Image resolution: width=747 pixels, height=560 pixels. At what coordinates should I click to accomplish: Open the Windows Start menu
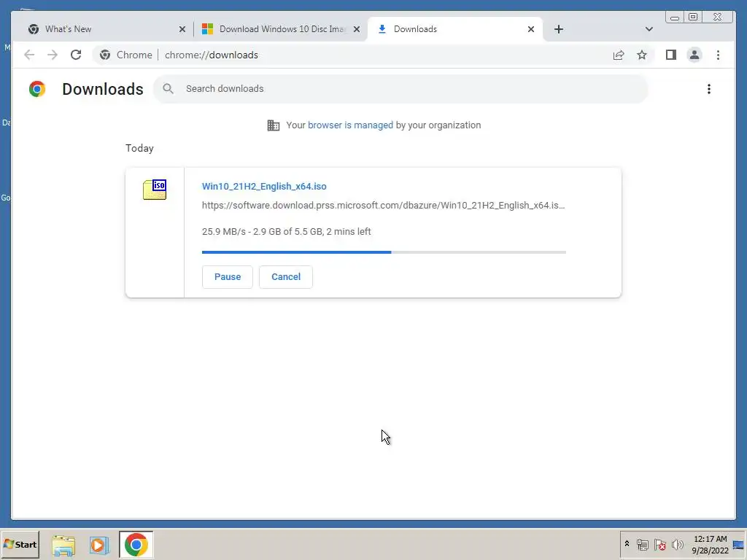pyautogui.click(x=20, y=544)
